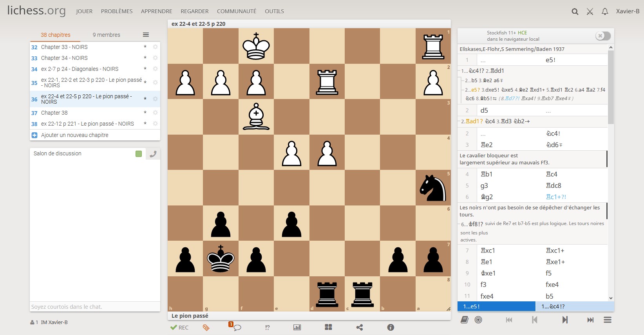This screenshot has height=335, width=644.
Task: Open the study hamburger menu beside membres
Action: [146, 35]
